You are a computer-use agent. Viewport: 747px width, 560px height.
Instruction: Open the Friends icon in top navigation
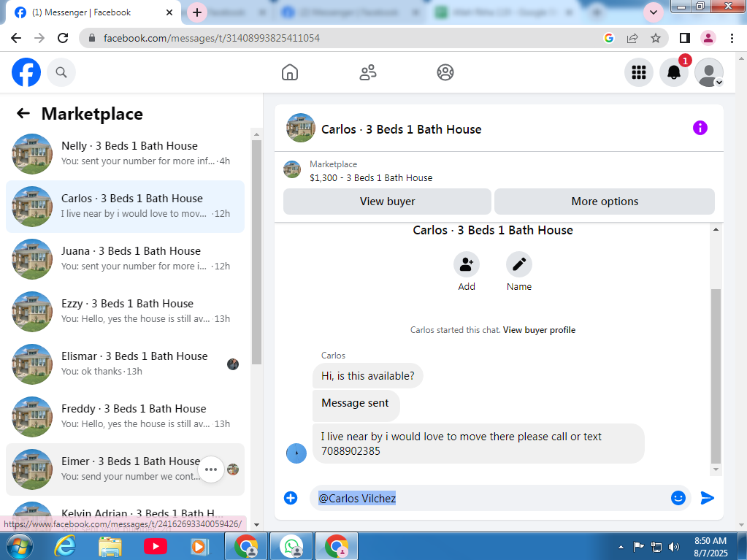click(x=368, y=72)
